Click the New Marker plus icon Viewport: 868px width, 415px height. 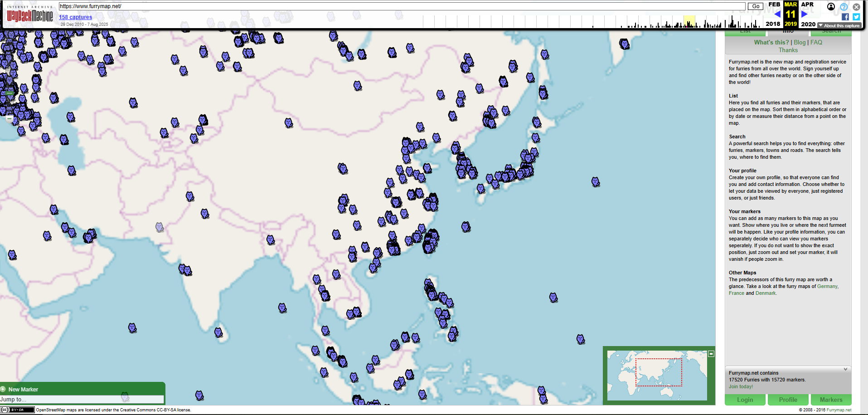point(3,389)
